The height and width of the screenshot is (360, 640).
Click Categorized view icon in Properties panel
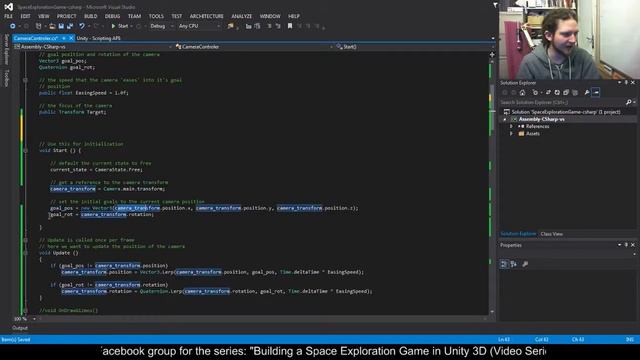click(504, 264)
